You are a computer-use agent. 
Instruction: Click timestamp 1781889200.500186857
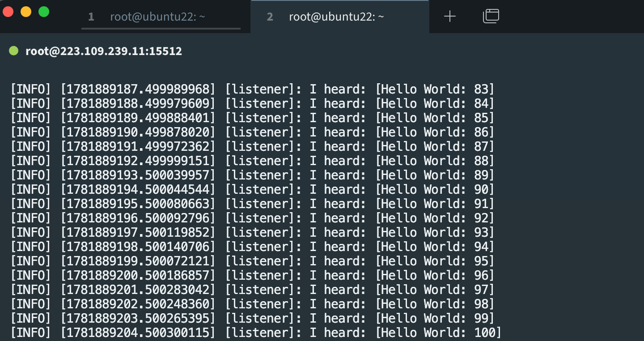click(x=138, y=275)
